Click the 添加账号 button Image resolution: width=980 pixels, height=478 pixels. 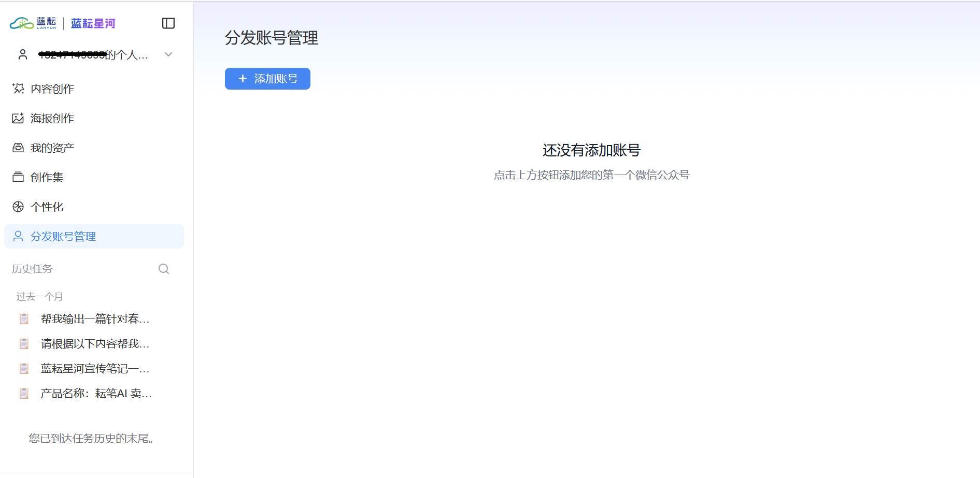(267, 79)
